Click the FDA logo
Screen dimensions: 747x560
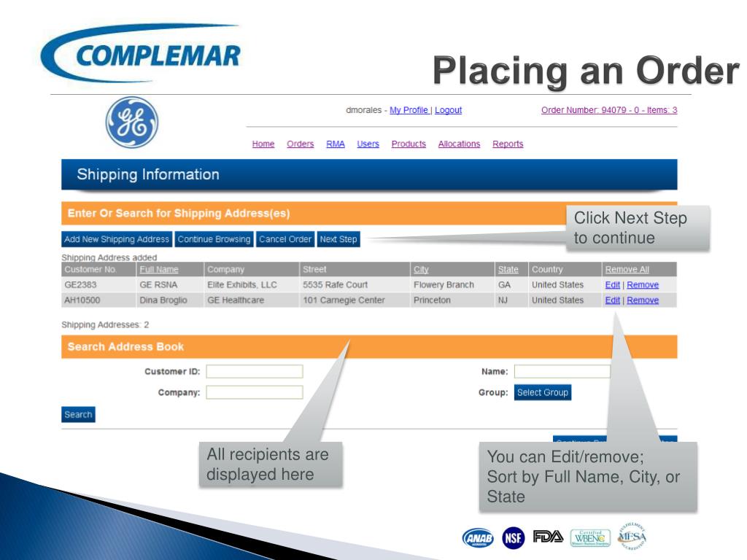548,537
